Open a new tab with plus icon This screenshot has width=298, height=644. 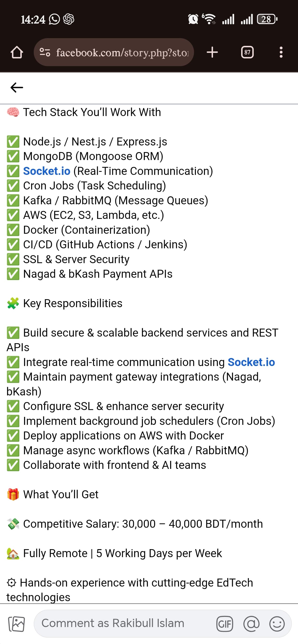212,52
